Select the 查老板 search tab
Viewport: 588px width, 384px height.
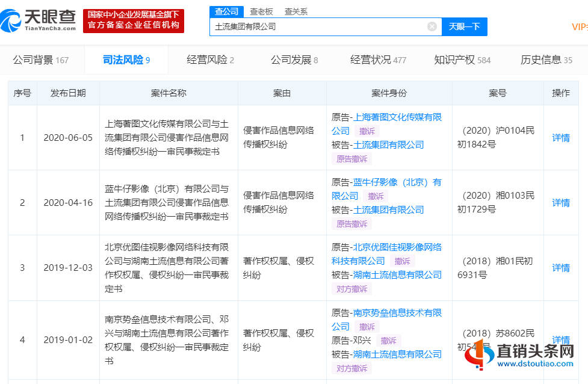[x=261, y=11]
